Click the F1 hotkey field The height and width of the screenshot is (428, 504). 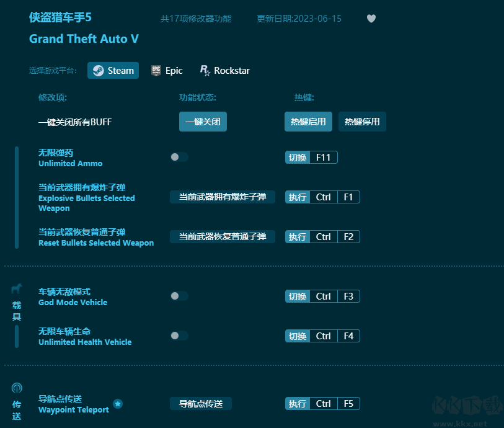(x=348, y=197)
